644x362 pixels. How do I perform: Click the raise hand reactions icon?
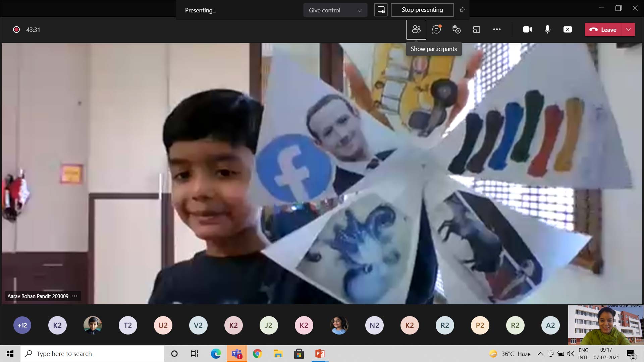457,29
